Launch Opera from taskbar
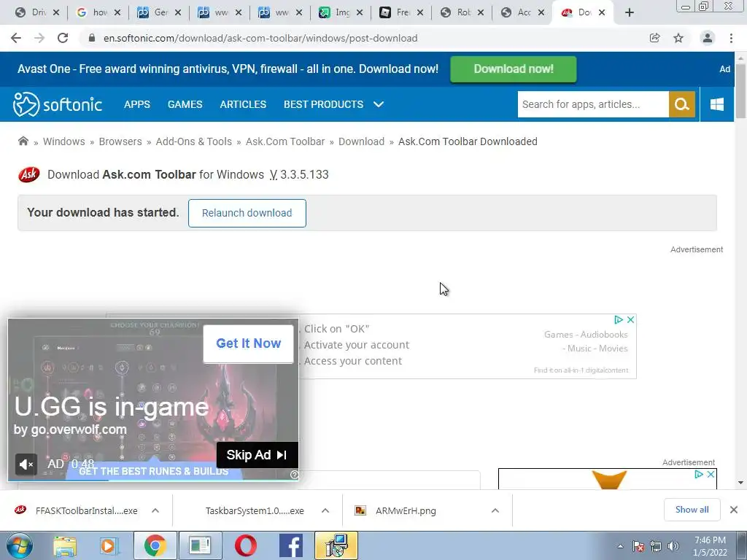Image resolution: width=747 pixels, height=560 pixels. 245,545
